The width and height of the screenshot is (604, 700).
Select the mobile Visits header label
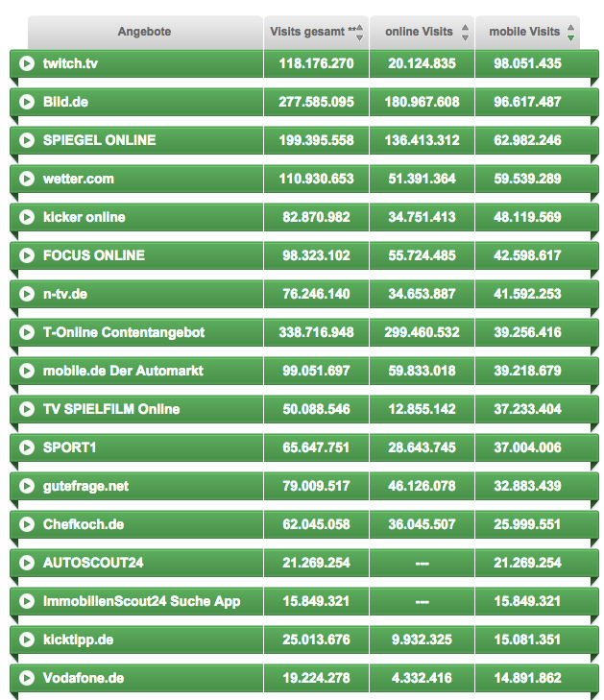[x=524, y=32]
